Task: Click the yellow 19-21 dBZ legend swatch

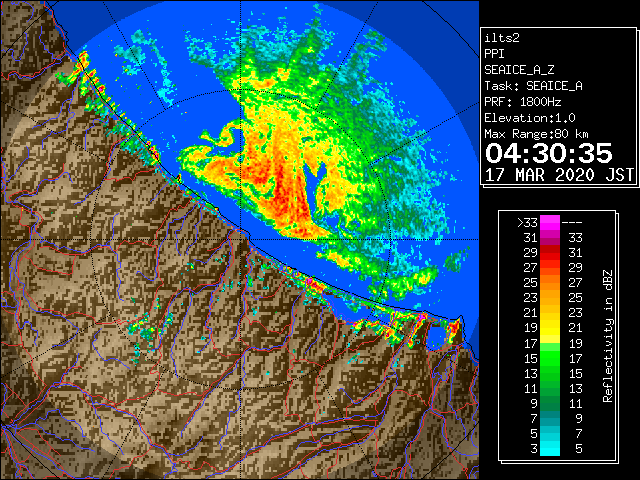Action: tap(550, 328)
